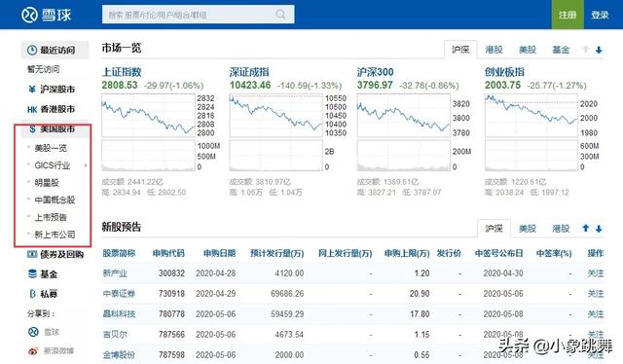Share to 新浪微博 via Weibo icon
Viewport: 623px width, 364px height.
click(33, 351)
